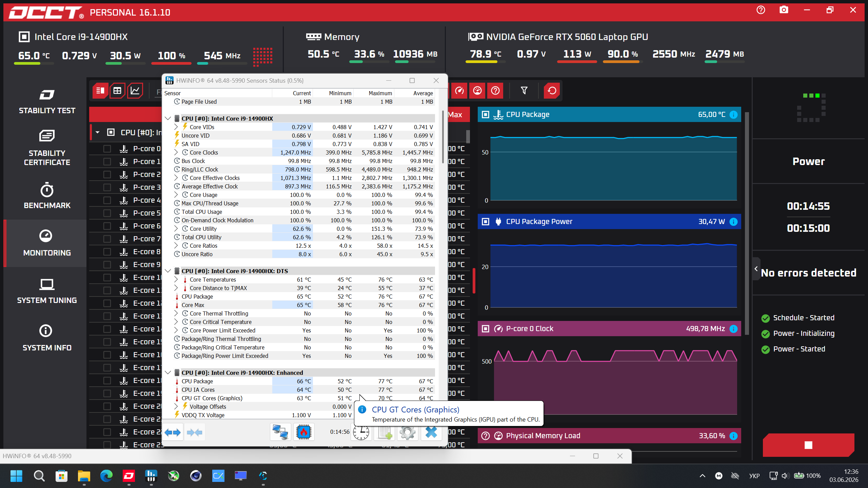Screen dimensions: 868x488
Task: Close sensors with the blue X icon
Action: (431, 432)
